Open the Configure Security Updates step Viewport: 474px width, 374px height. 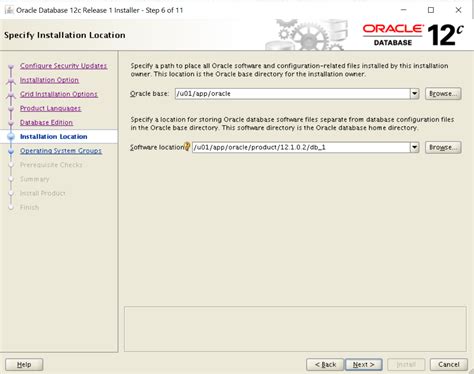click(63, 66)
